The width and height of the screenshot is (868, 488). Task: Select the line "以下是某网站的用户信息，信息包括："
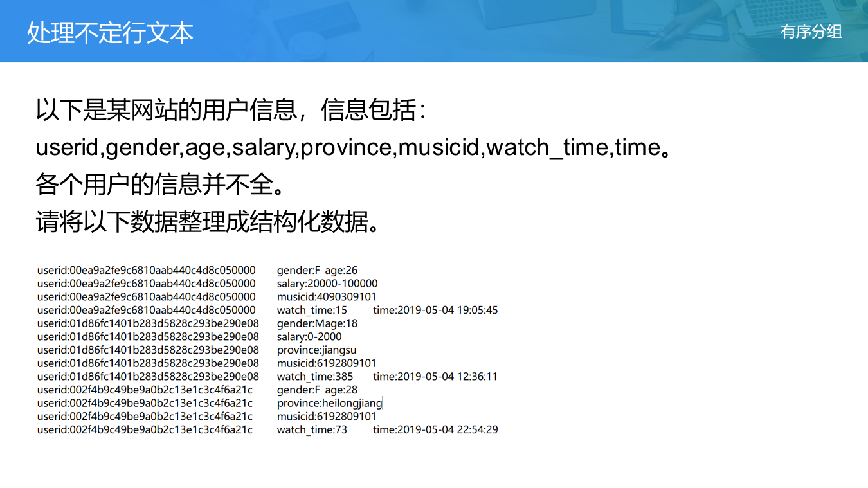[x=231, y=111]
